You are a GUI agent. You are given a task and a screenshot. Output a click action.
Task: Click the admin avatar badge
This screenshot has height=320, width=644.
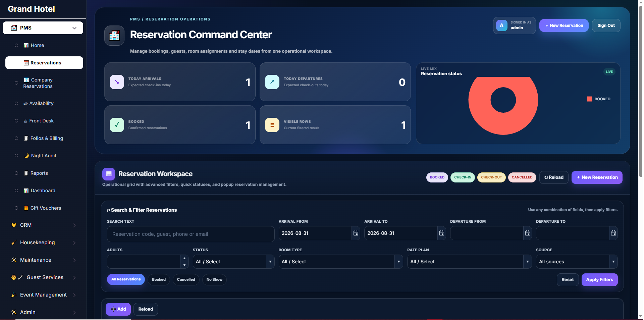[x=501, y=25]
